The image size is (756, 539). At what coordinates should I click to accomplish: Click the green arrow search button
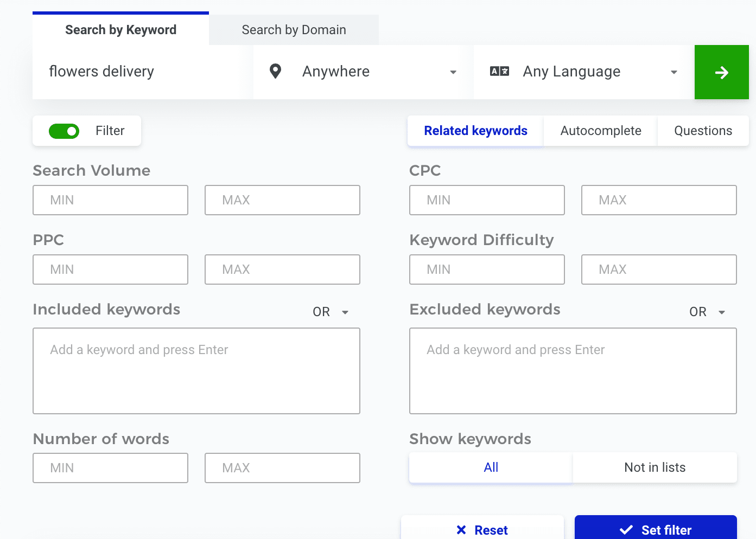click(x=721, y=72)
